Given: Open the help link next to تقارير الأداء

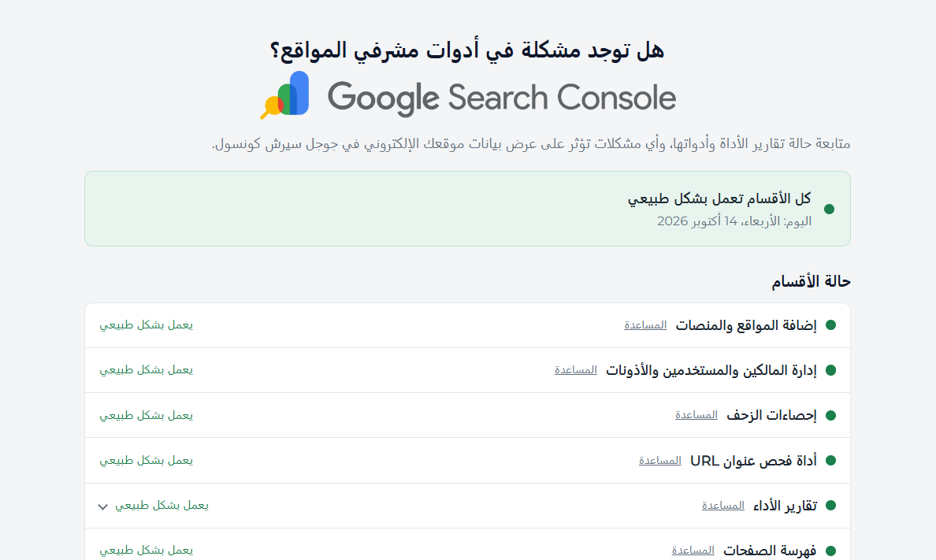Looking at the screenshot, I should point(723,506).
